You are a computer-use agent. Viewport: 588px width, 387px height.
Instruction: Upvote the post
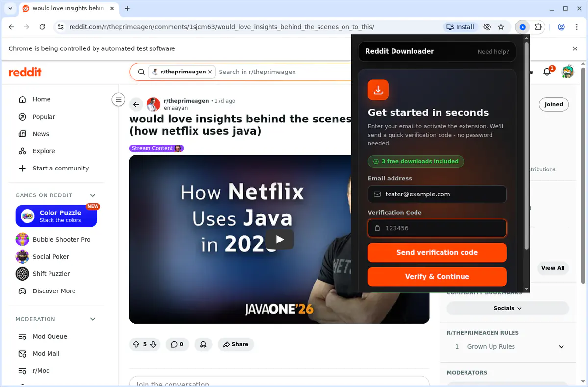[136, 344]
